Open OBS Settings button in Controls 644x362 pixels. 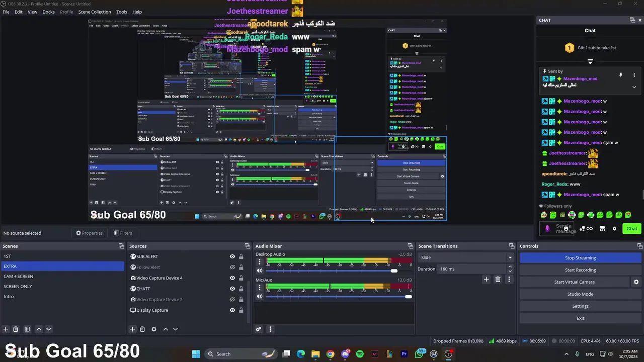point(580,306)
